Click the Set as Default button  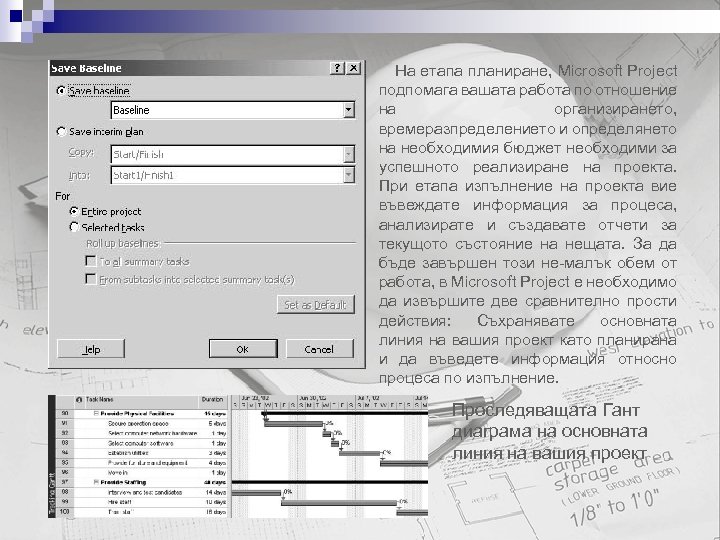pos(315,304)
